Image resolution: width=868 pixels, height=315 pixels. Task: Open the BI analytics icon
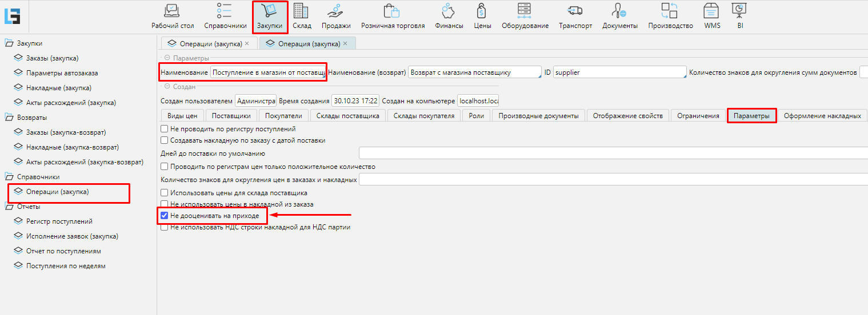click(739, 11)
